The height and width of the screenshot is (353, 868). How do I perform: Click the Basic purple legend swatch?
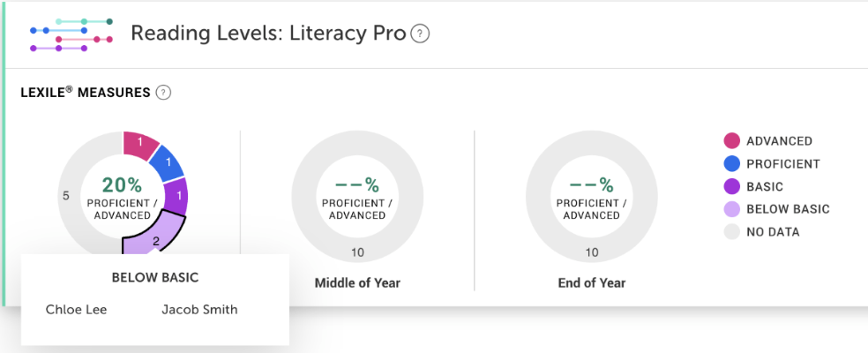tap(732, 186)
